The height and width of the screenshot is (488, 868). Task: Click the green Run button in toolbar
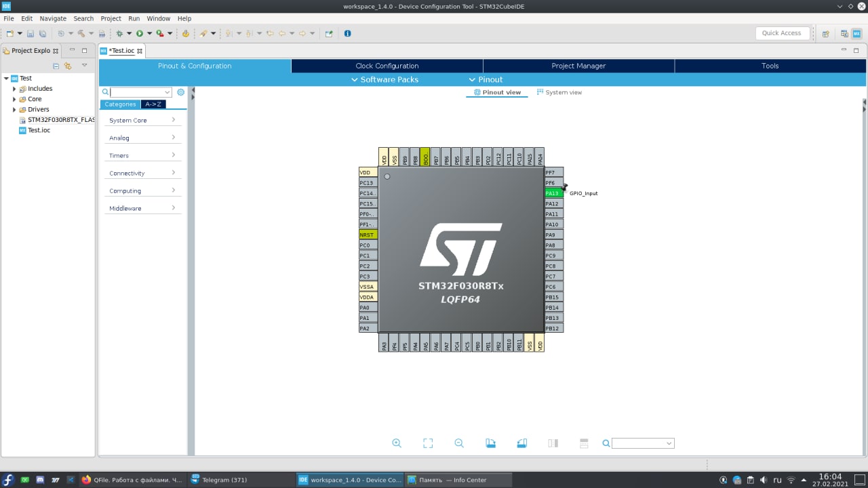click(140, 33)
